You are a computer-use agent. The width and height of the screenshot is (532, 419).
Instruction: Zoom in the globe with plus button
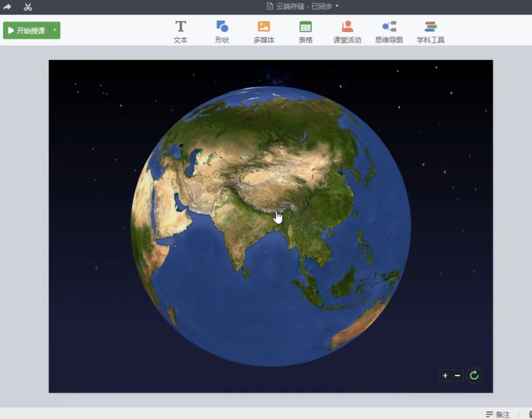[x=445, y=375]
